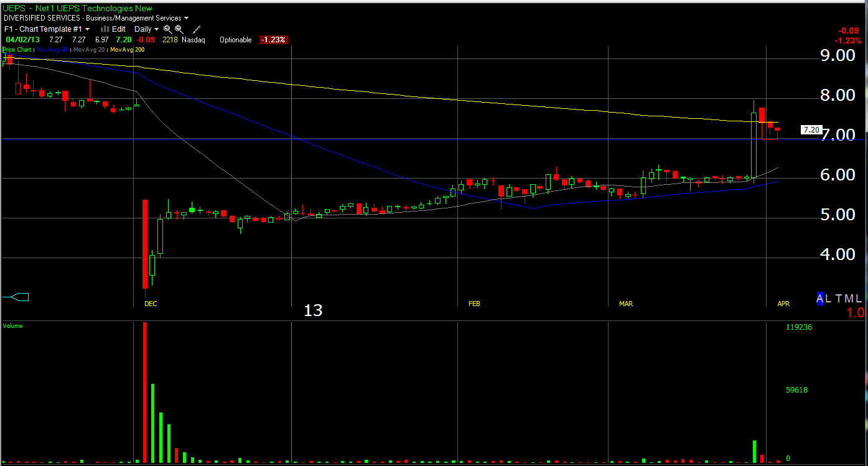The height and width of the screenshot is (466, 868).
Task: Select the MovAvg 200 indicator label
Action: click(x=128, y=49)
